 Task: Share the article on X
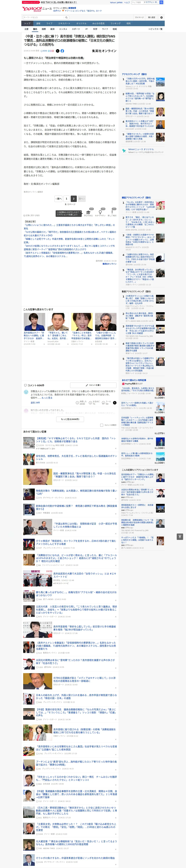coord(58,51)
